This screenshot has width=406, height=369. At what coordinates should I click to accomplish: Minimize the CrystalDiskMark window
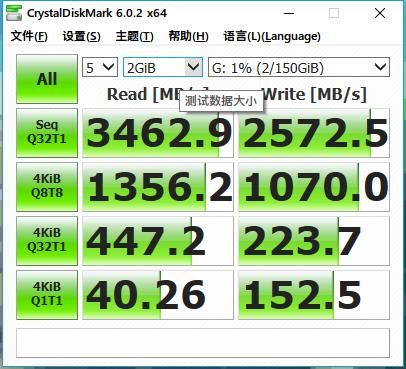point(289,13)
